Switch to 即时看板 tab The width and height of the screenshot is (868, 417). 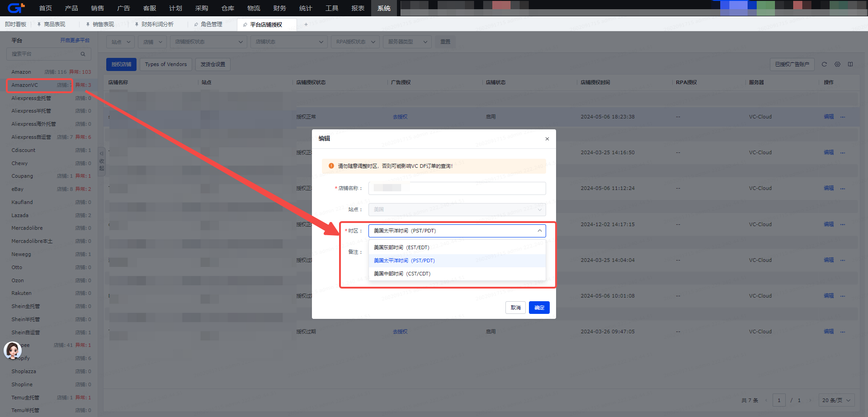[16, 24]
